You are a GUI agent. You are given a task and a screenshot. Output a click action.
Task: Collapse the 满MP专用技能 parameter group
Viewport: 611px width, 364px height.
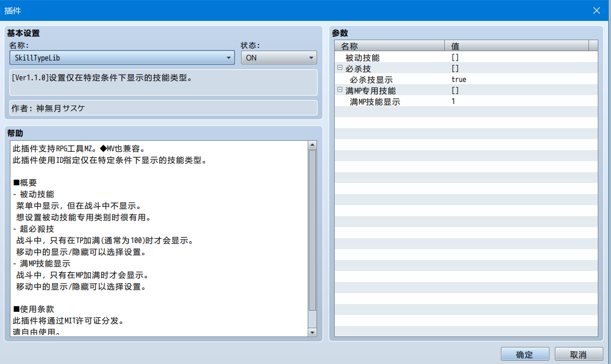click(340, 90)
